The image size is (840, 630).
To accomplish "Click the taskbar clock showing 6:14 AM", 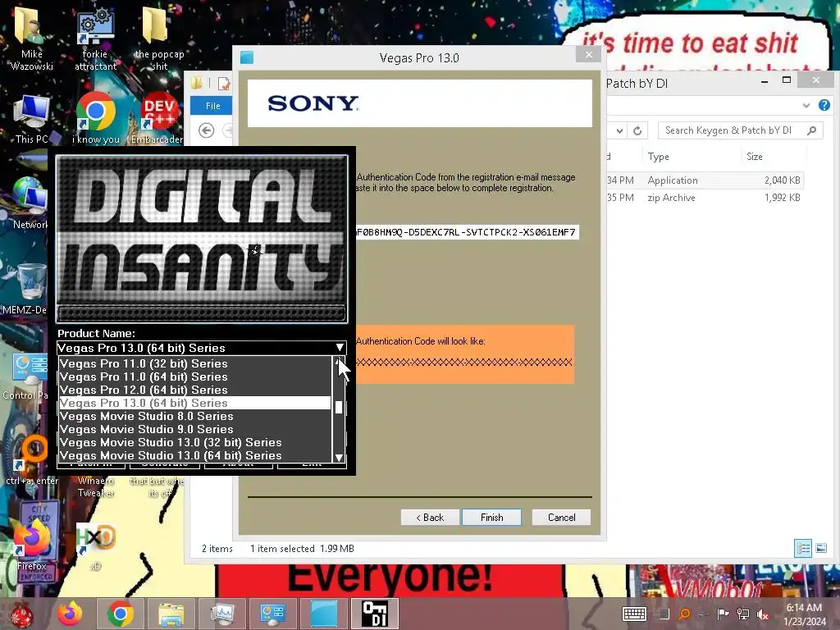I will 805,614.
